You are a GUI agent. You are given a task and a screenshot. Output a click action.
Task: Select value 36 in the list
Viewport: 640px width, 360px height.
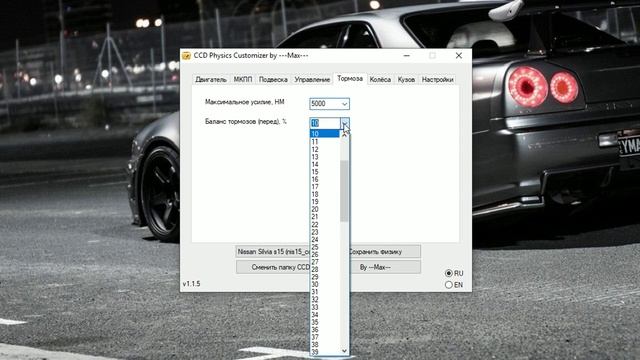pos(325,329)
